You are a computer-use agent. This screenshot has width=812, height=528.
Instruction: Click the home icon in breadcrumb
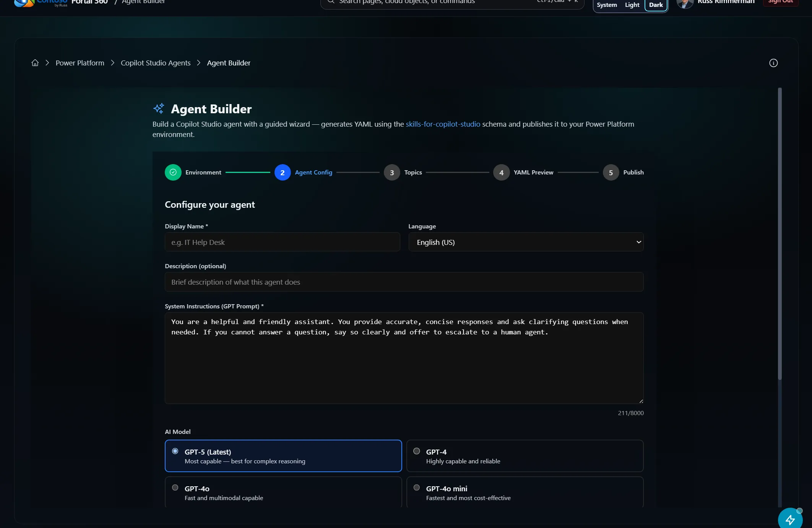[35, 63]
